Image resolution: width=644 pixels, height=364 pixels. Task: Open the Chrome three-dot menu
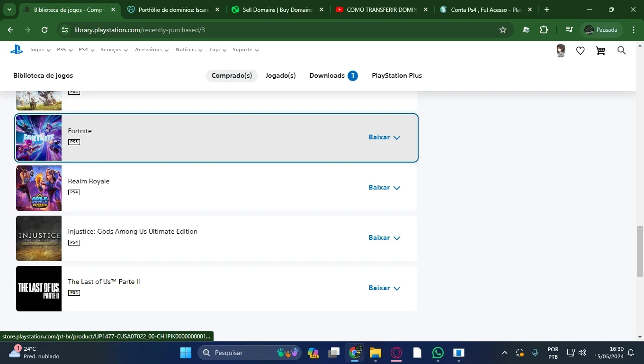pyautogui.click(x=634, y=30)
